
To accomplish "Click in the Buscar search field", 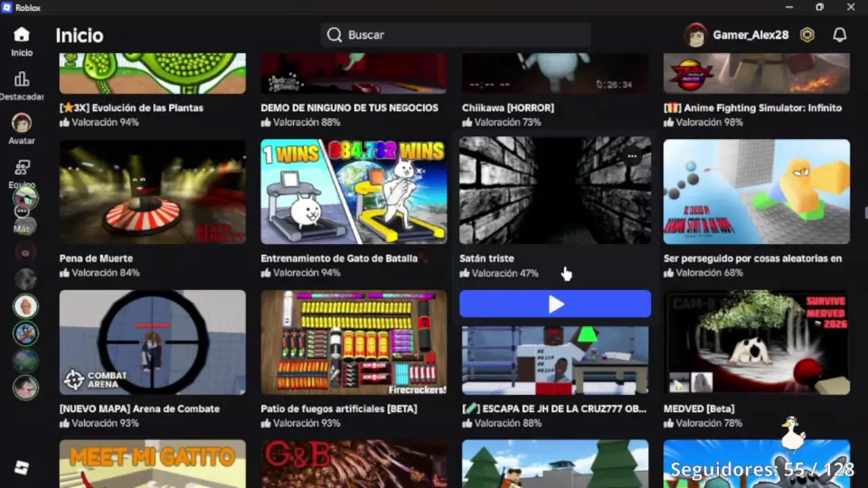I will click(456, 35).
